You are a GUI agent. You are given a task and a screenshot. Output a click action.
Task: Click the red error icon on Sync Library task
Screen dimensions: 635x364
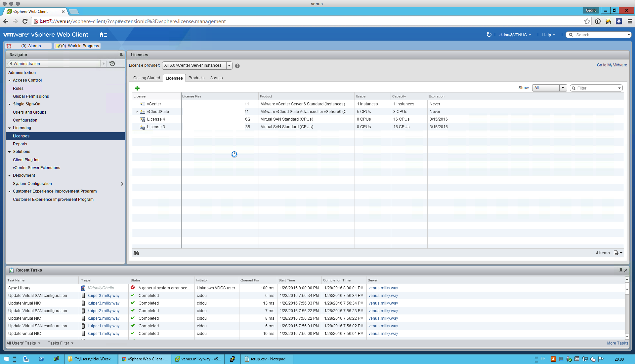(133, 288)
